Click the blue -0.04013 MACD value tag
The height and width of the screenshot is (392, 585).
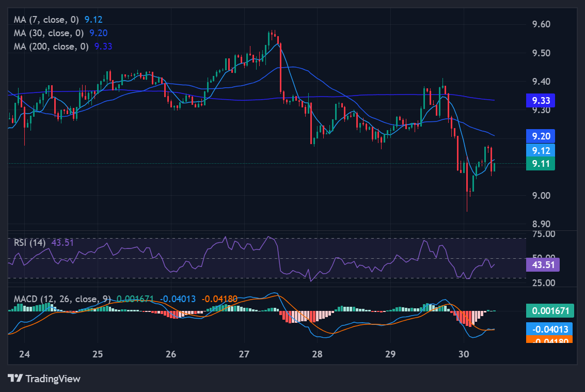549,329
